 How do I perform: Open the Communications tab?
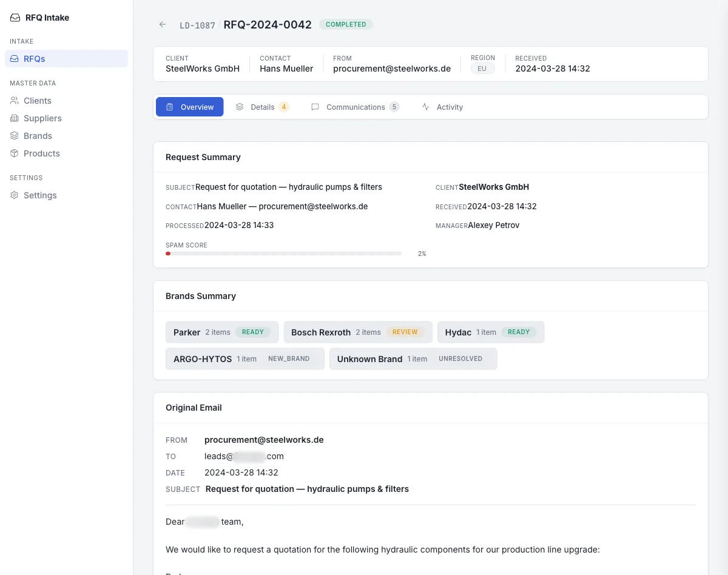pyautogui.click(x=355, y=107)
